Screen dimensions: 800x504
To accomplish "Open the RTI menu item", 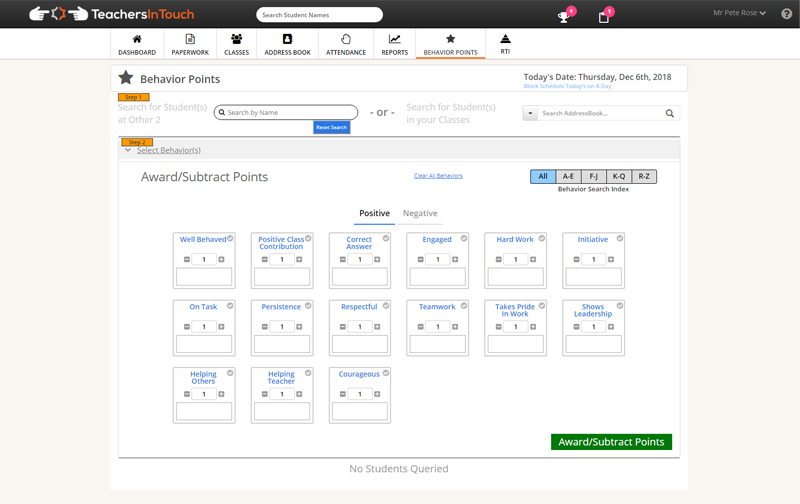I will (x=505, y=43).
